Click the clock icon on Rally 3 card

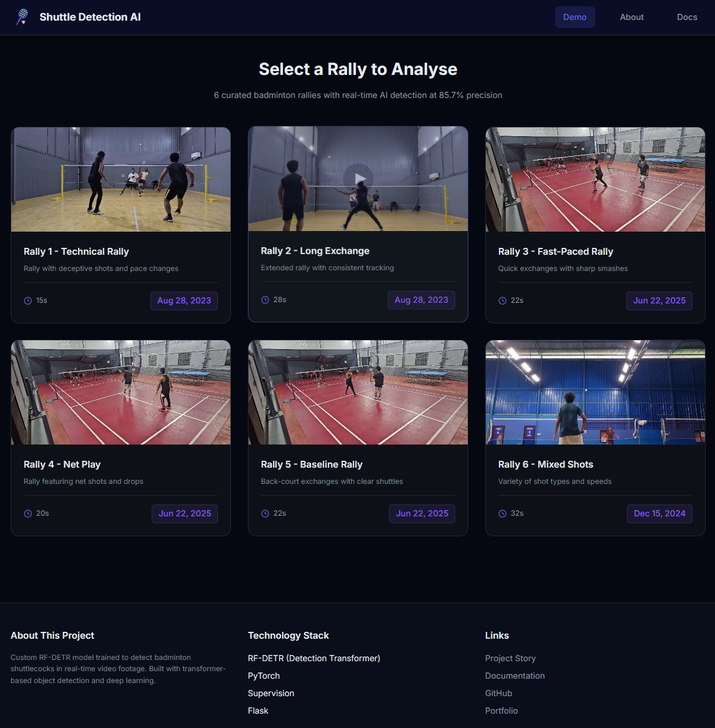(503, 300)
